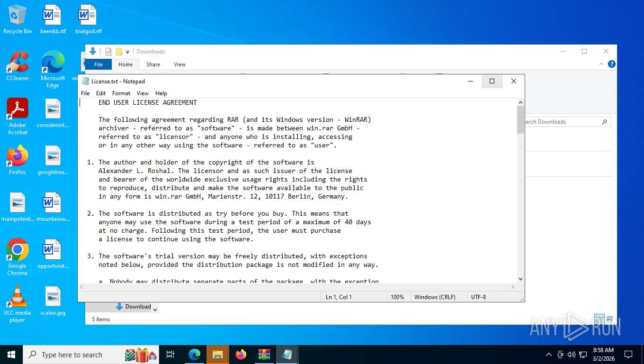Image resolution: width=644 pixels, height=364 pixels.
Task: Click the Notepad scrollbar up arrow
Action: coord(521,102)
